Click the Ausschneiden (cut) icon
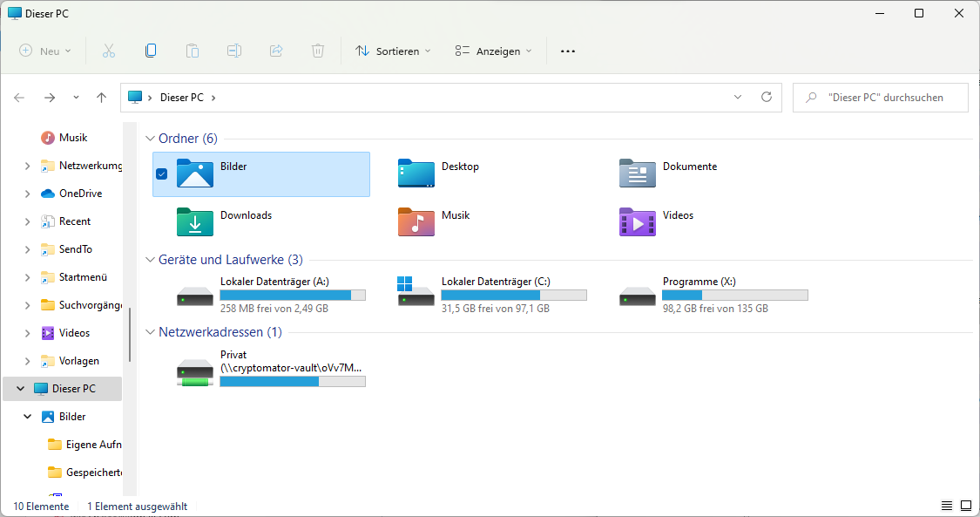This screenshot has width=980, height=517. pyautogui.click(x=108, y=51)
